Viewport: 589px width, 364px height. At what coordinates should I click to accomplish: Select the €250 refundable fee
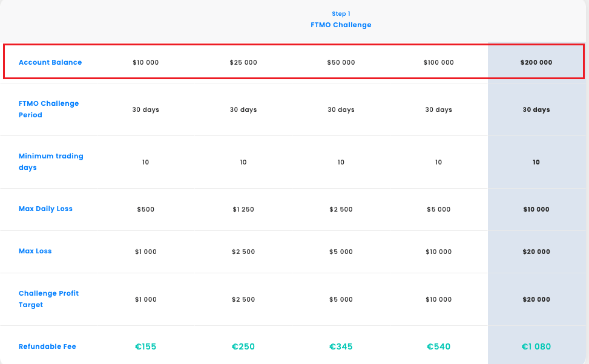click(x=243, y=346)
